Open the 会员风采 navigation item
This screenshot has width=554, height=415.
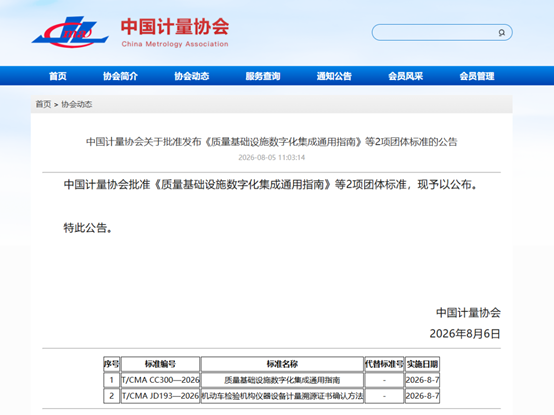[405, 76]
